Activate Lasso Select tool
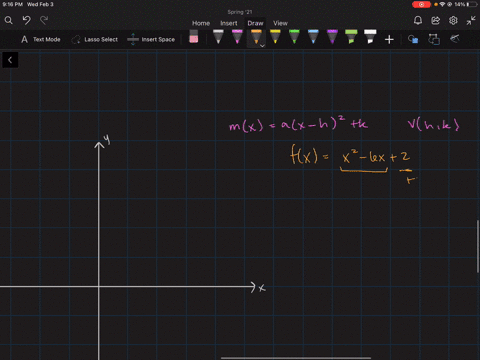Viewport: 480px width, 360px height. point(95,39)
